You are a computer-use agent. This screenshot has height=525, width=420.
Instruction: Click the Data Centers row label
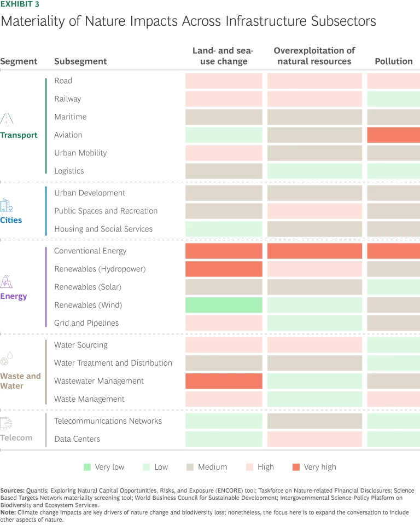click(x=77, y=439)
